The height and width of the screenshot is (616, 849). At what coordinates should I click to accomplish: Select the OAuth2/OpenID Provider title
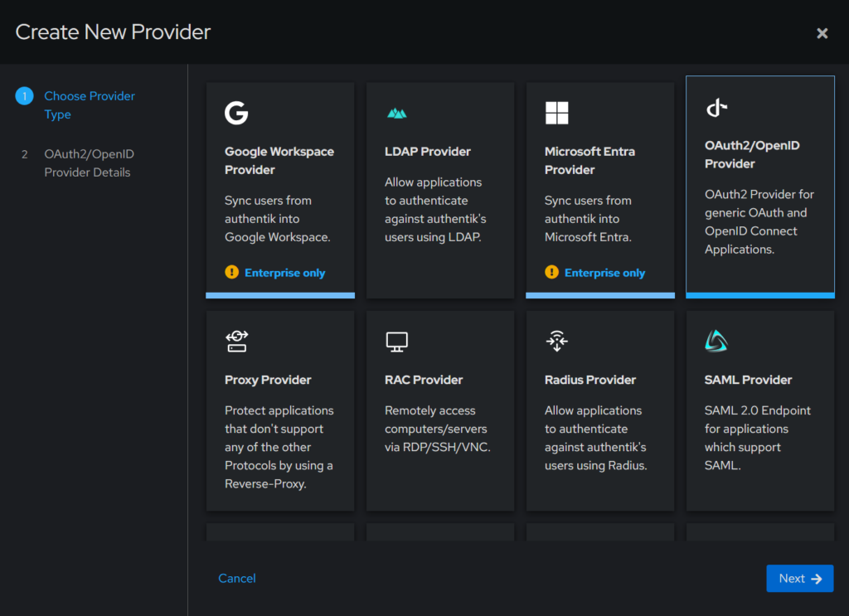tap(752, 154)
